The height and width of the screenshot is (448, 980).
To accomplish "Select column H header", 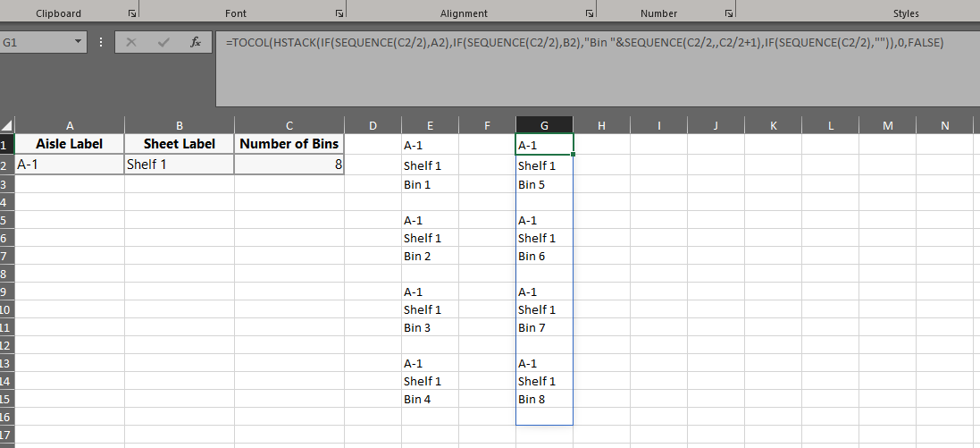I will pyautogui.click(x=601, y=125).
